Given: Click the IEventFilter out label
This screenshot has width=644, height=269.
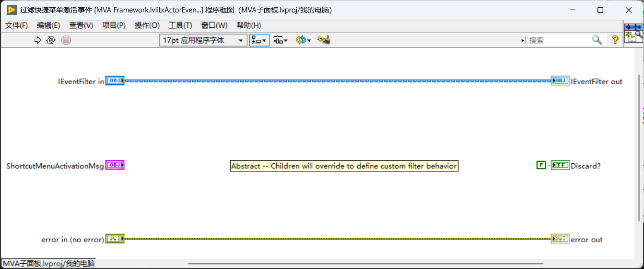Looking at the screenshot, I should click(x=597, y=81).
